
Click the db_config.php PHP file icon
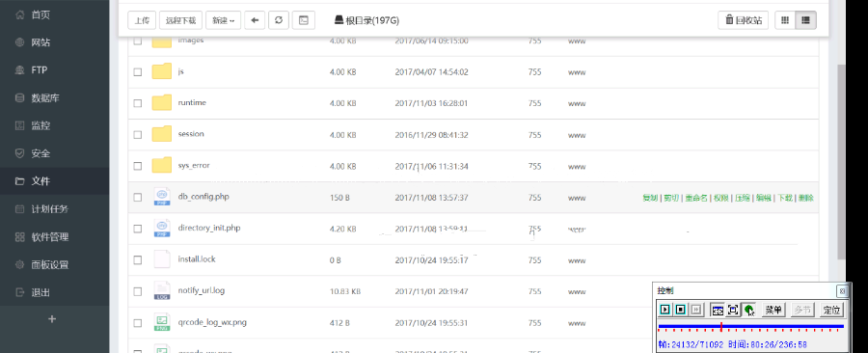click(x=162, y=197)
